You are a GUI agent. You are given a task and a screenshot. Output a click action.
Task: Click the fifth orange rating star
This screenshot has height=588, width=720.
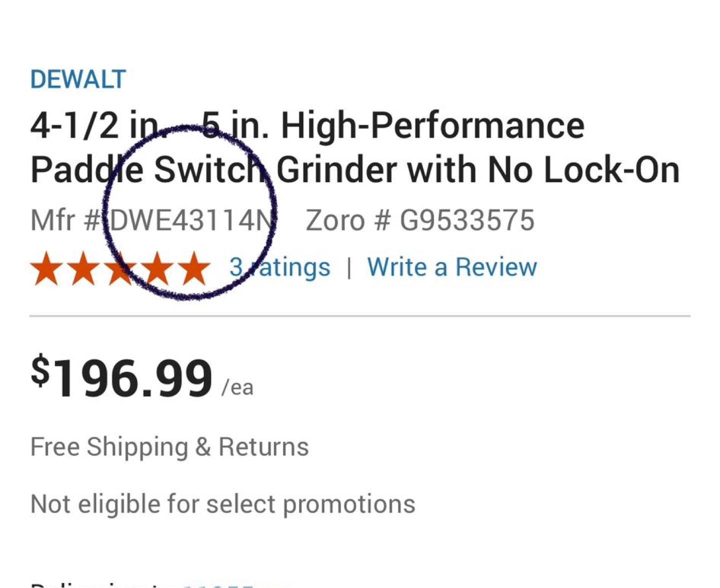[194, 268]
